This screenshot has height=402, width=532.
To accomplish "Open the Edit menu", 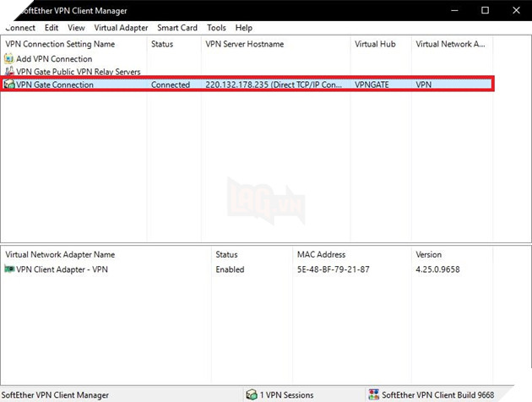I will (x=52, y=28).
